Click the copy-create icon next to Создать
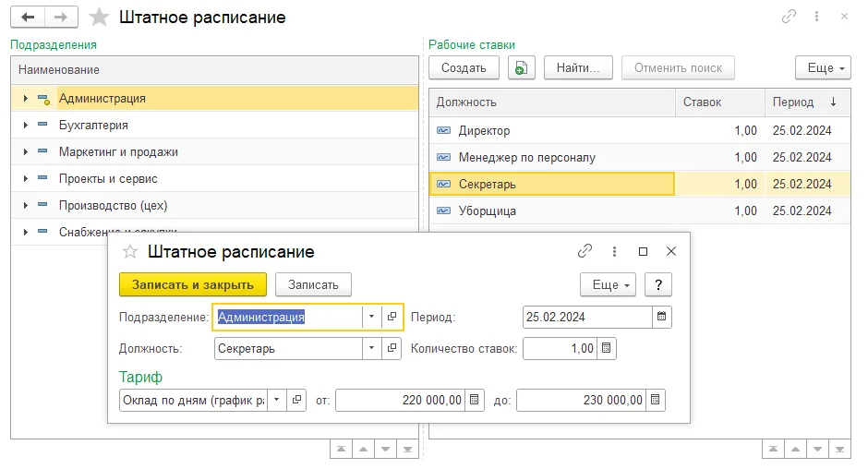 pyautogui.click(x=522, y=68)
